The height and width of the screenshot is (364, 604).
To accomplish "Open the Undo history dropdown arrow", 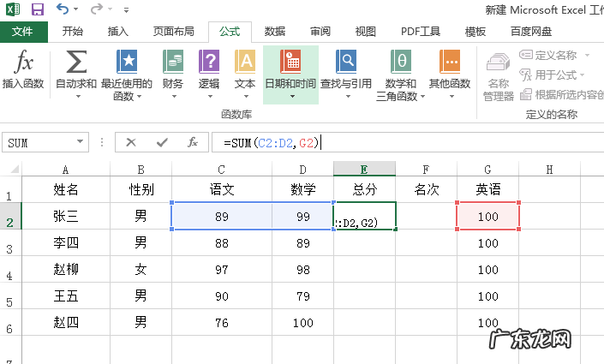I will point(75,9).
